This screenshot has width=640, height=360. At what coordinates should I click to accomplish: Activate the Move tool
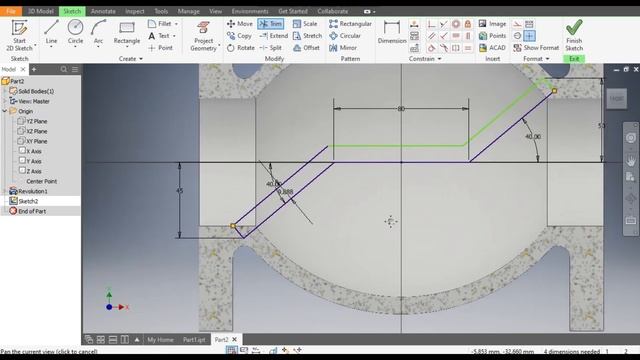point(240,24)
